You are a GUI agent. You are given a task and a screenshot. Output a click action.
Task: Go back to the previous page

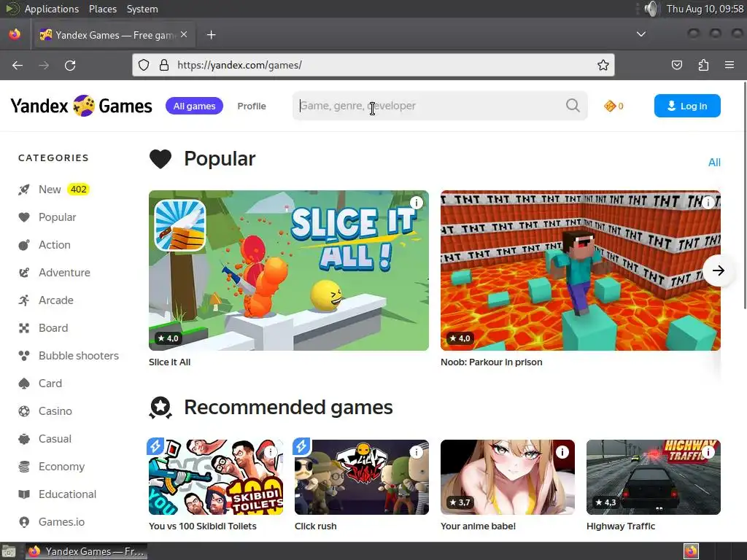click(18, 65)
